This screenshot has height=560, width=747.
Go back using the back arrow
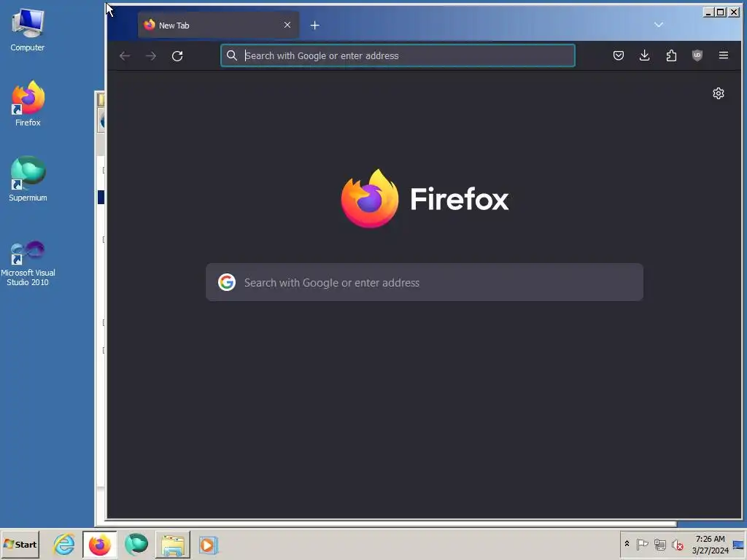tap(125, 55)
